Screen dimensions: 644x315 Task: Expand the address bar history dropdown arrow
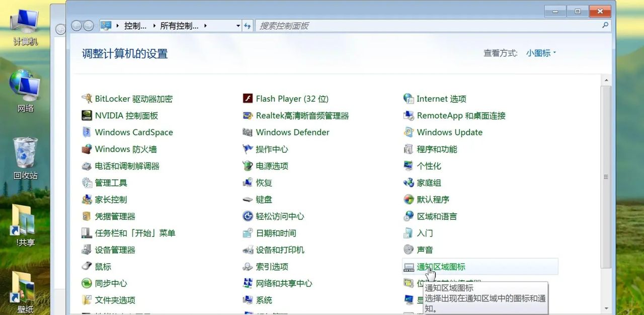point(238,26)
